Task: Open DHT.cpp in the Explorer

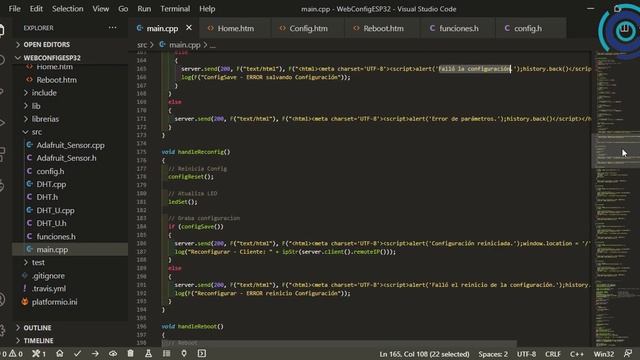Action: [x=51, y=184]
